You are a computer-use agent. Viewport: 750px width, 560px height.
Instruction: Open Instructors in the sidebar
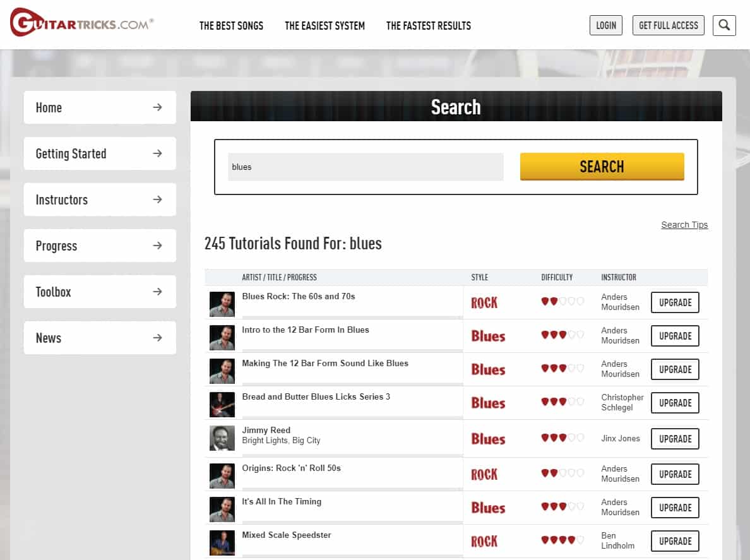pyautogui.click(x=100, y=200)
